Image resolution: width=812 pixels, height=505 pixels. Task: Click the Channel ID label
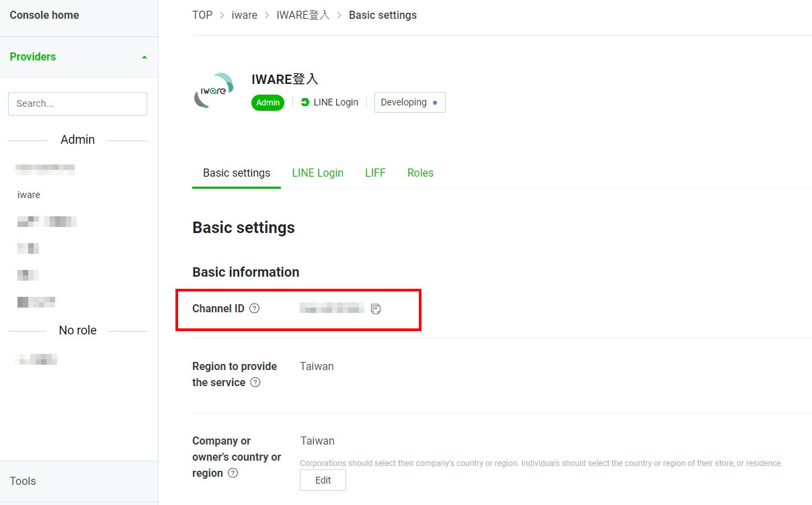[218, 309]
